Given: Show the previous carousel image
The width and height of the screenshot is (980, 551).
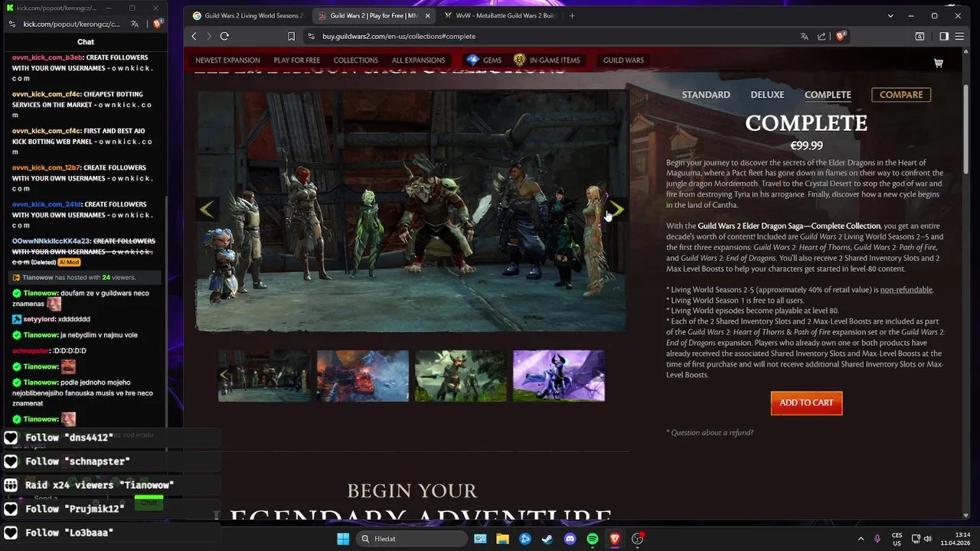Looking at the screenshot, I should [207, 209].
